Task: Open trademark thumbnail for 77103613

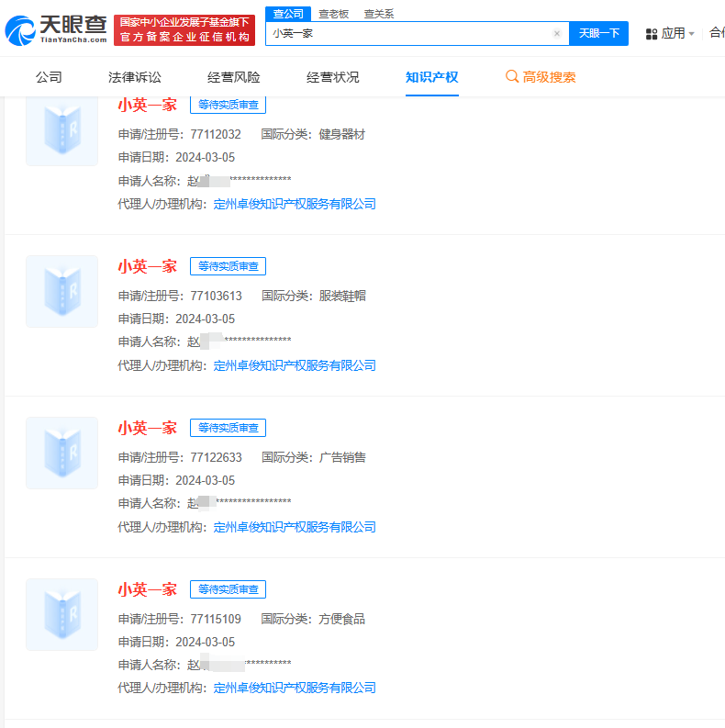Action: click(62, 291)
